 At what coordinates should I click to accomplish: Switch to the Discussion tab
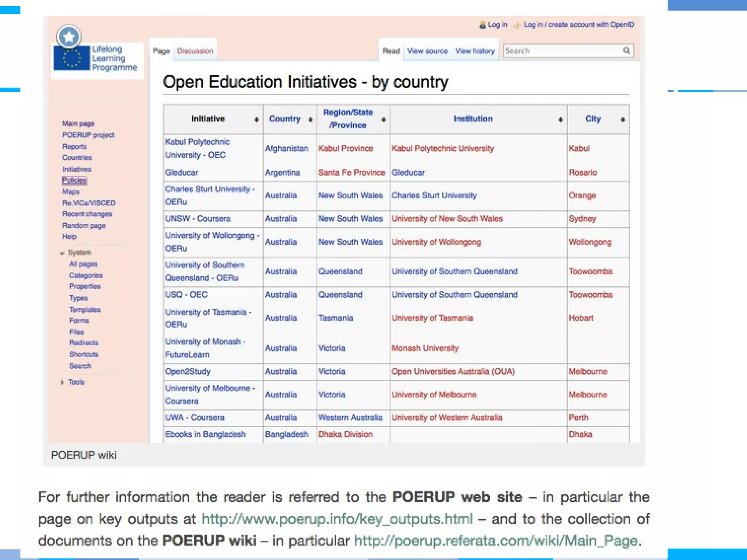coord(195,51)
